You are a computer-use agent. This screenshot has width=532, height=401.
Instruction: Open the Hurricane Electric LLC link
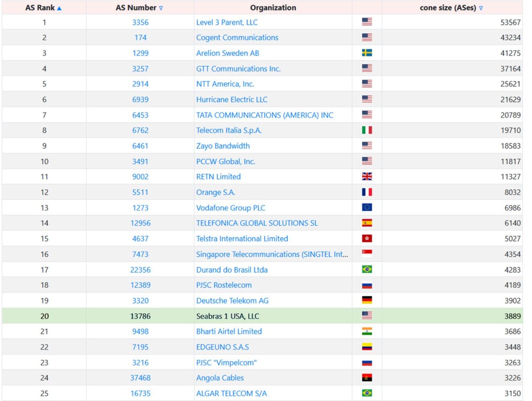[232, 99]
